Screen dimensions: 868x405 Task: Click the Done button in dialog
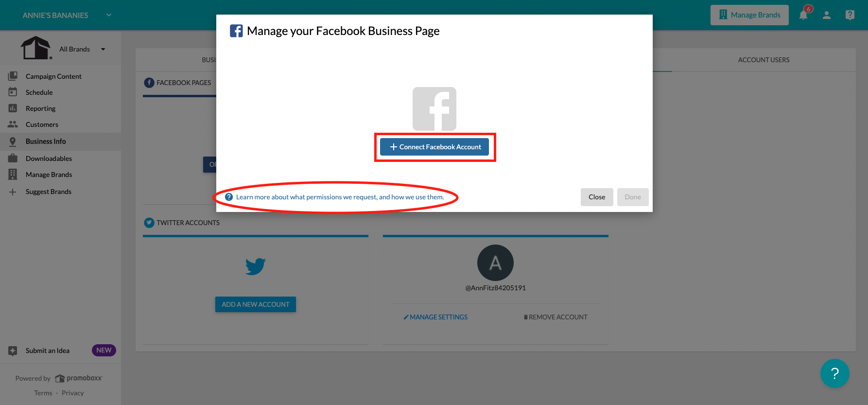click(633, 197)
